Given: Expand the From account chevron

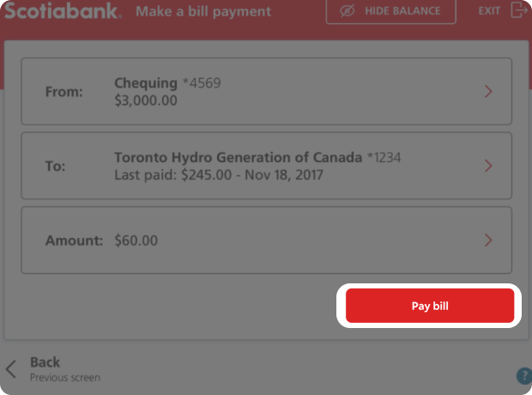Looking at the screenshot, I should click(x=488, y=91).
